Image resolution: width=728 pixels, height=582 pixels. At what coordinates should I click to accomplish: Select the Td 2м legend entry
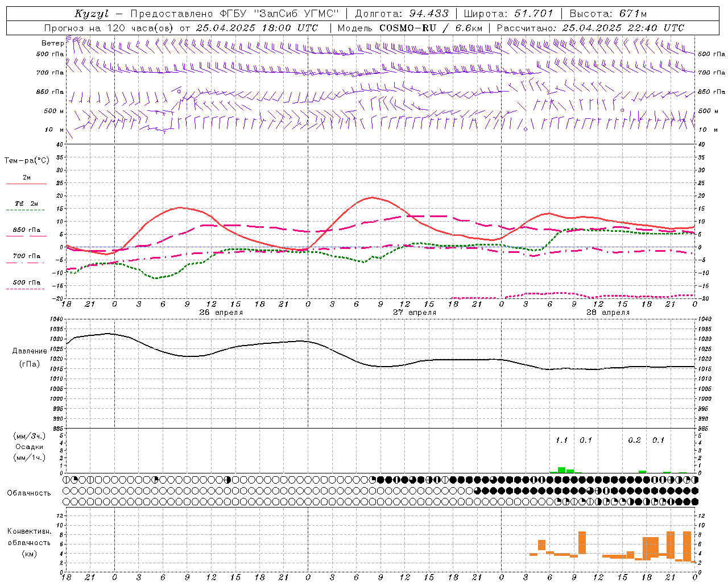26,203
